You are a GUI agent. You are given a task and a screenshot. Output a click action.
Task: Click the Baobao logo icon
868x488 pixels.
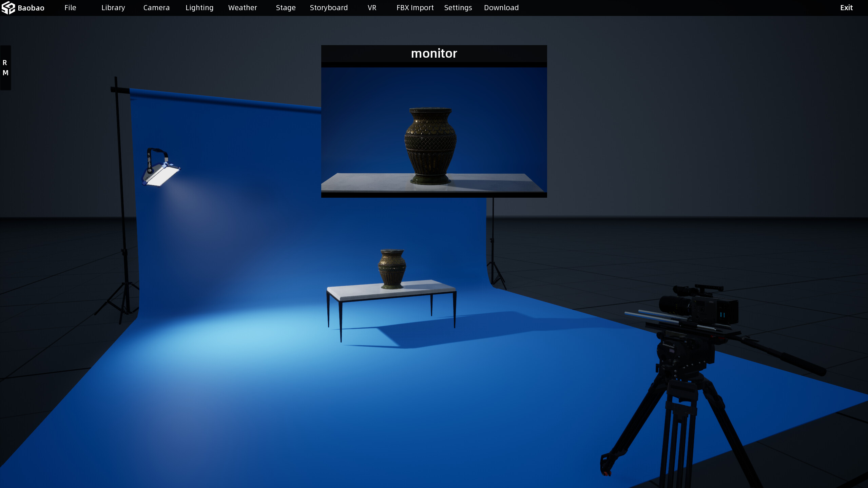pos(8,7)
